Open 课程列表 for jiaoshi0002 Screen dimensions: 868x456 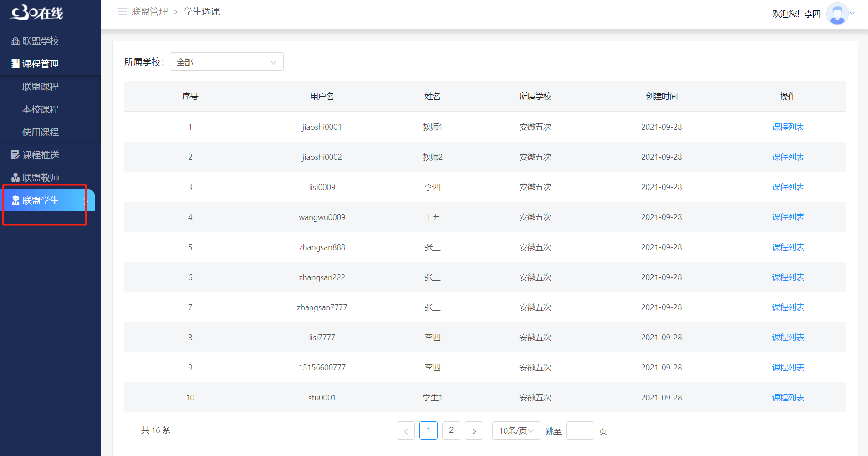[788, 157]
